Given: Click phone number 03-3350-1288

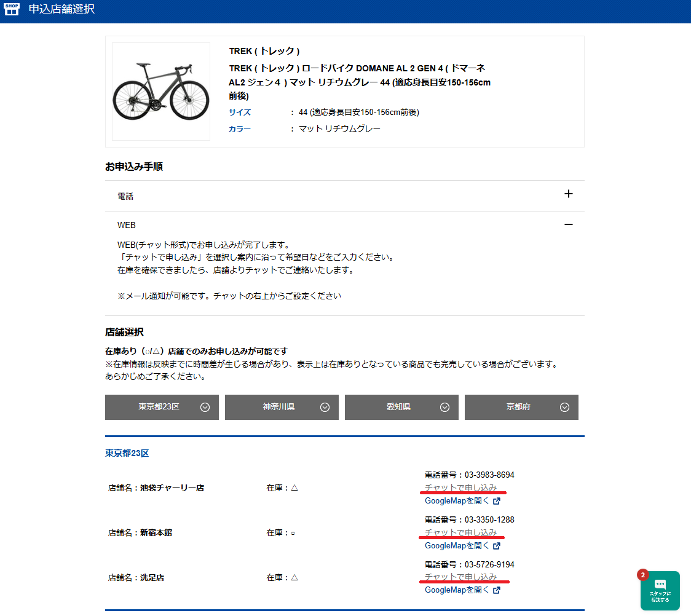Looking at the screenshot, I should [x=489, y=520].
